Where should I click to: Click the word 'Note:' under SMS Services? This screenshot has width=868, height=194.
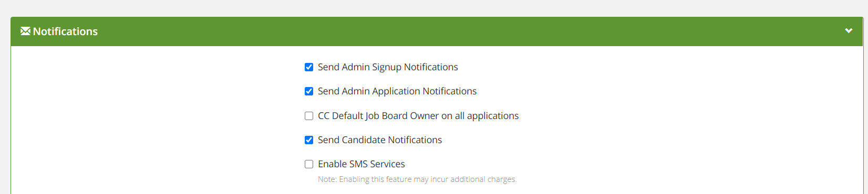327,179
